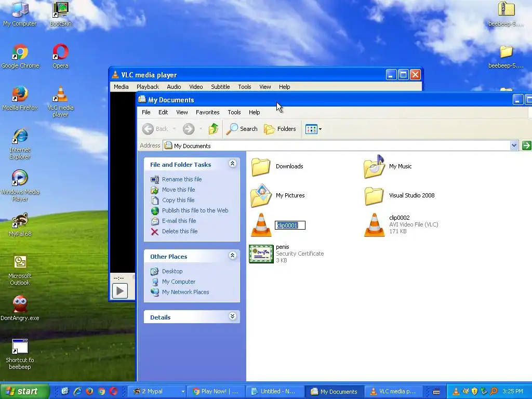The image size is (532, 399).
Task: Click the Forward navigation button
Action: click(189, 129)
